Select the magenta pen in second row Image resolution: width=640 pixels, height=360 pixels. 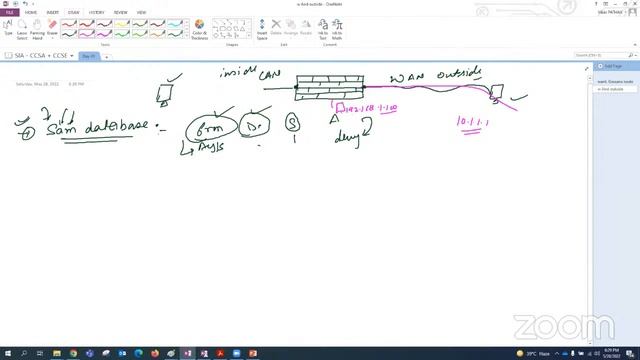pyautogui.click(x=104, y=34)
